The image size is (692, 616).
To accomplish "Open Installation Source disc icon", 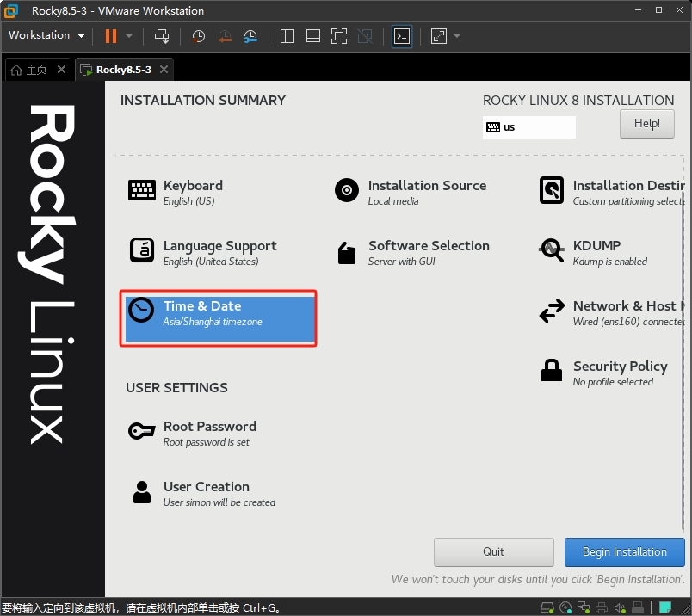I will pyautogui.click(x=347, y=190).
